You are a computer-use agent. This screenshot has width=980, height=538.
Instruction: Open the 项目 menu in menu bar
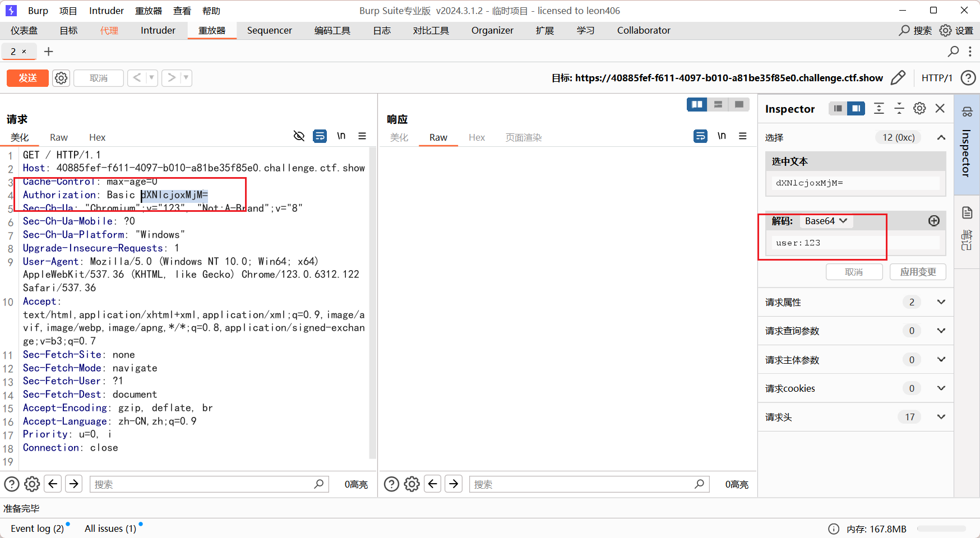(x=68, y=11)
